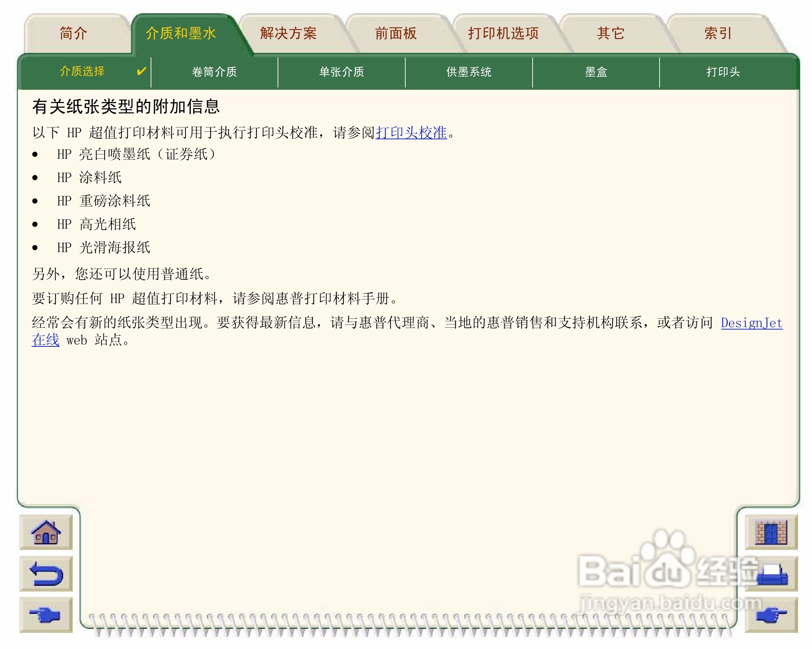Viewport: 812px width, 649px height.
Task: Follow the 打印头校准 hyperlink
Action: pos(411,132)
